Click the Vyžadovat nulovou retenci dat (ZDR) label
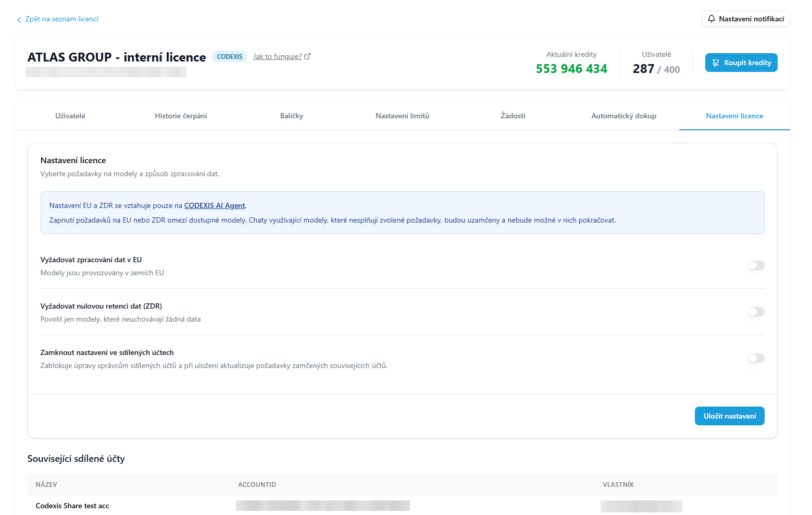Image resolution: width=812 pixels, height=515 pixels. click(x=101, y=306)
